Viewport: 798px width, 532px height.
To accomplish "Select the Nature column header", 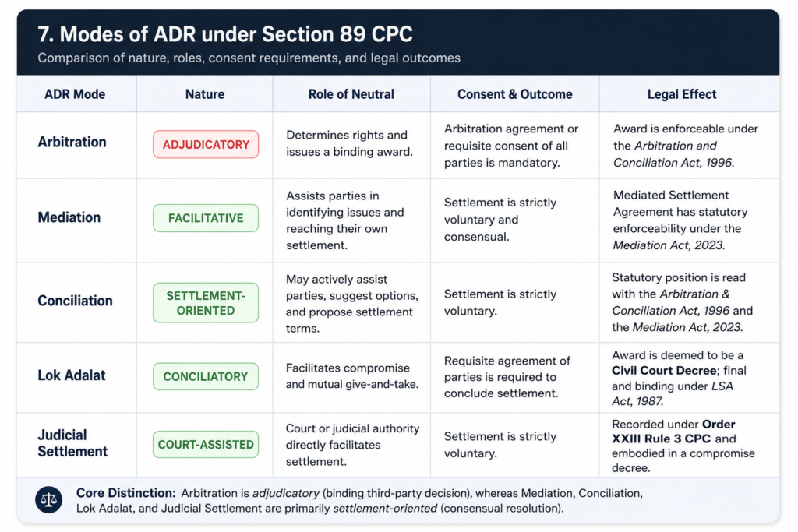I will [205, 94].
